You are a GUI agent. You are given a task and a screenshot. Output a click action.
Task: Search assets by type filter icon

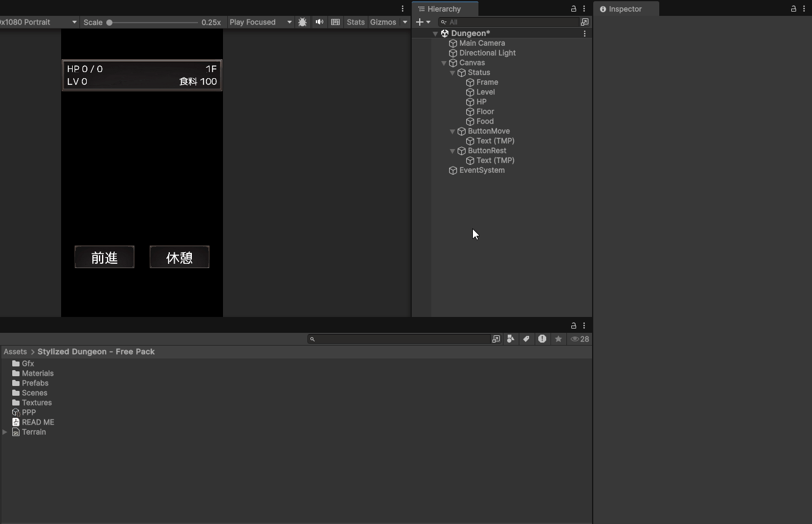510,339
